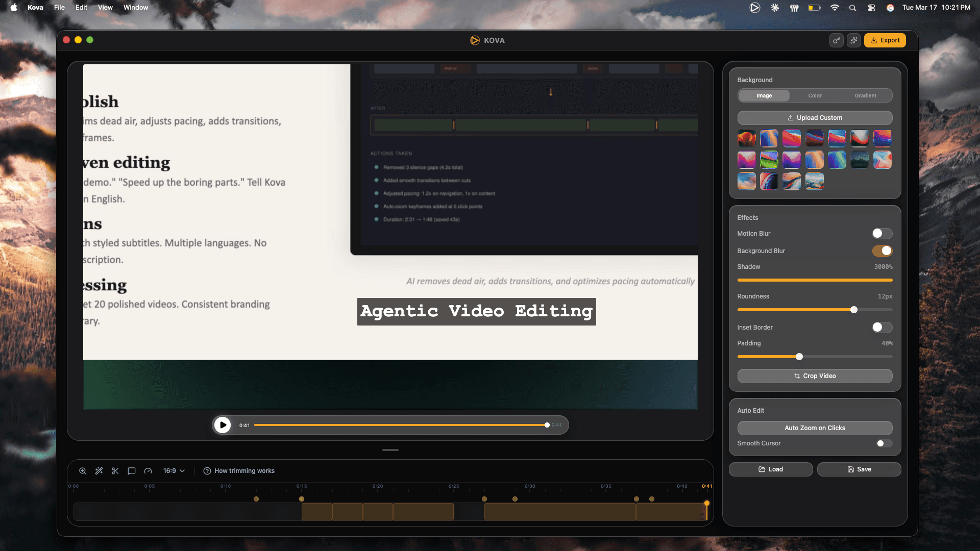Click the playback speed gauge icon
The image size is (980, 551).
(x=148, y=471)
